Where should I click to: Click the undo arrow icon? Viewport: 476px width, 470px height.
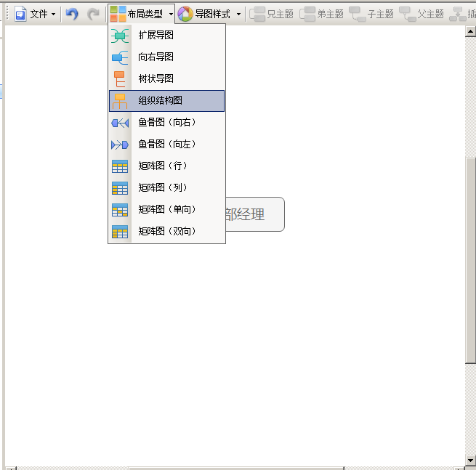point(71,14)
